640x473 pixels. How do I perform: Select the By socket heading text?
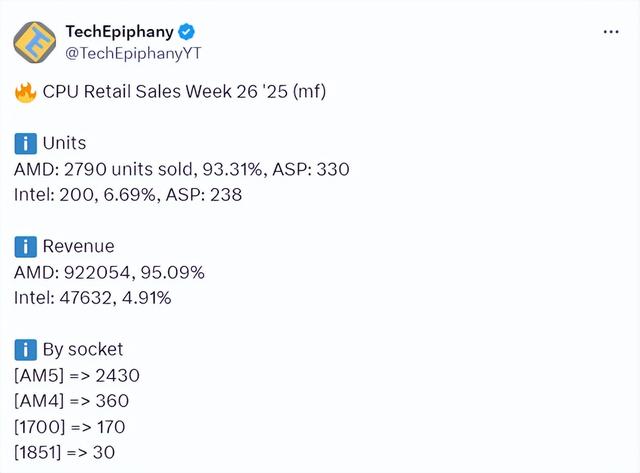83,349
